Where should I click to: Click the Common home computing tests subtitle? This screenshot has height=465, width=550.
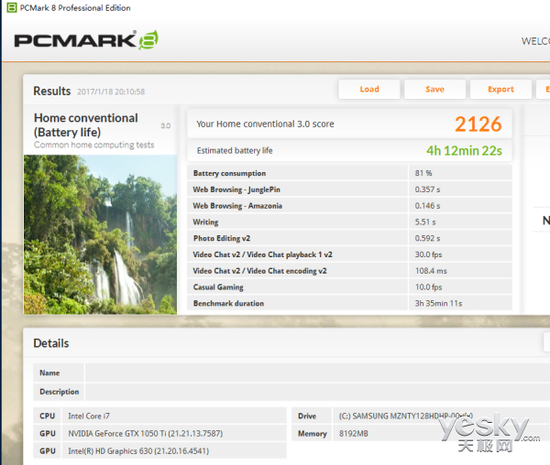pyautogui.click(x=94, y=145)
